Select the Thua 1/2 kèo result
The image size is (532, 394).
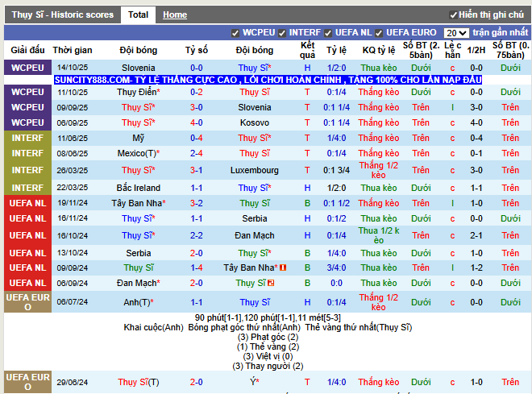[379, 235]
